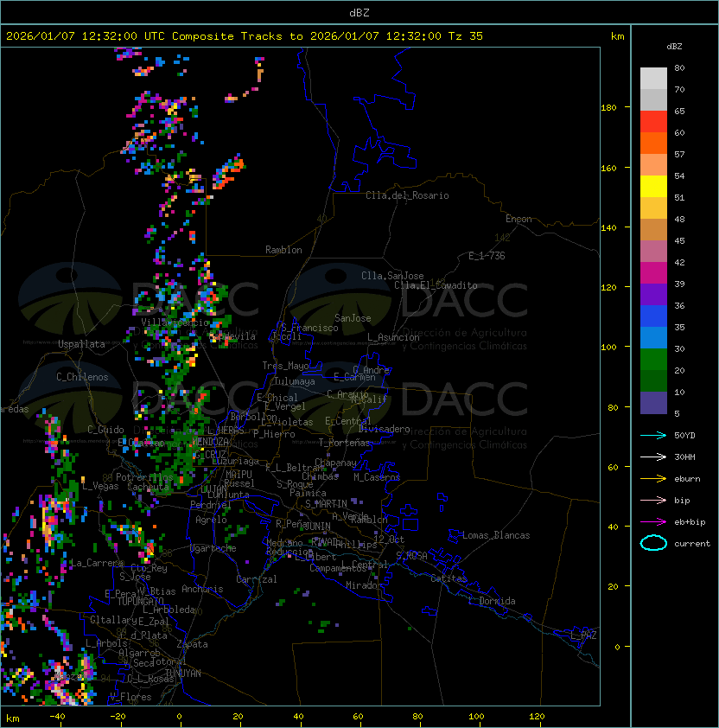Click the 'M_Caseros' map label
The image size is (719, 728).
coord(377,477)
